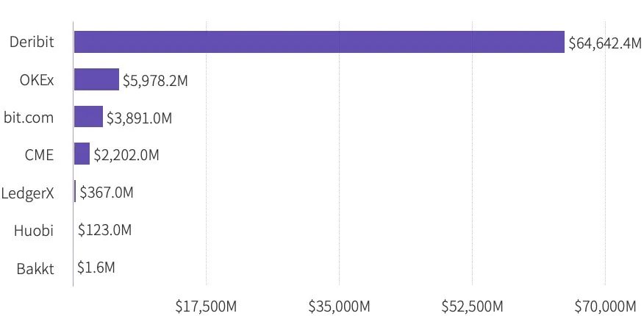Click the $70,000M axis tick label

(x=605, y=306)
